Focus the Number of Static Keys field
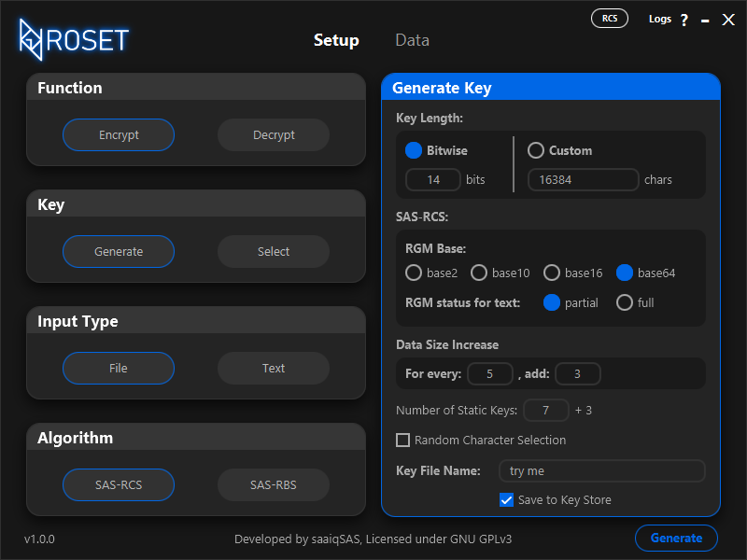The height and width of the screenshot is (560, 747). [x=546, y=410]
